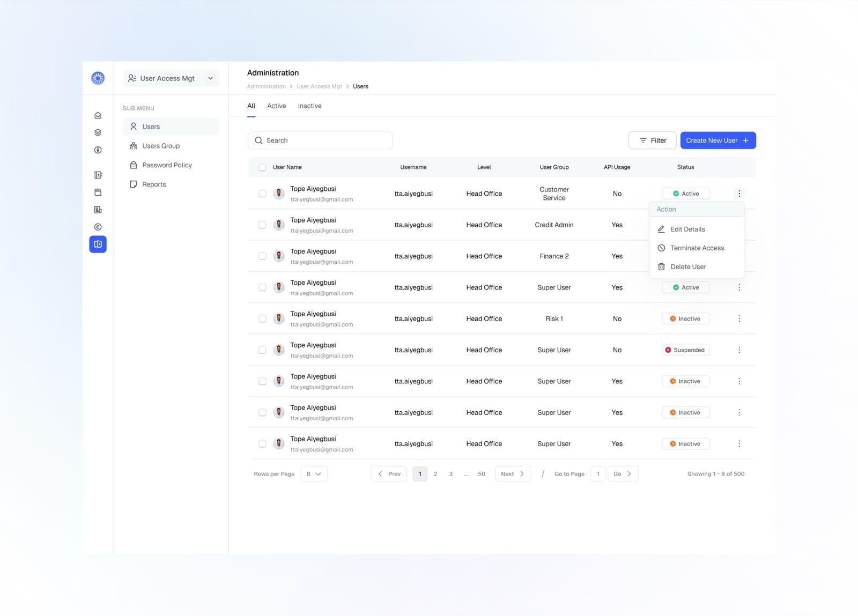This screenshot has width=858, height=616.
Task: Open three-dot menu for the Suspended row
Action: click(739, 350)
